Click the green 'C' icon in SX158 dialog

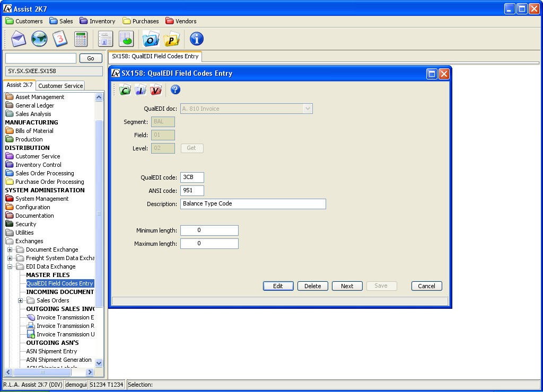[x=125, y=90]
